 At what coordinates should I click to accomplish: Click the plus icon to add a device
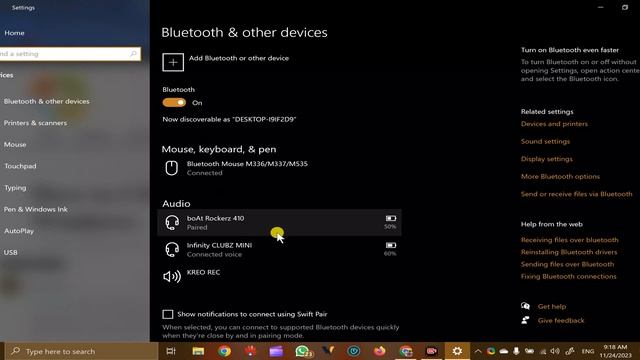coord(173,62)
